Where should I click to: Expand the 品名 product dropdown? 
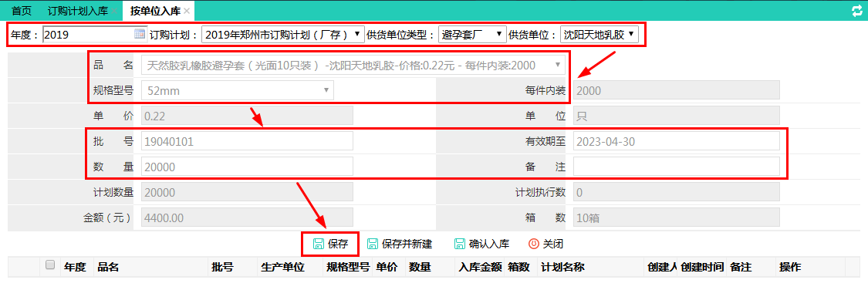[353, 66]
